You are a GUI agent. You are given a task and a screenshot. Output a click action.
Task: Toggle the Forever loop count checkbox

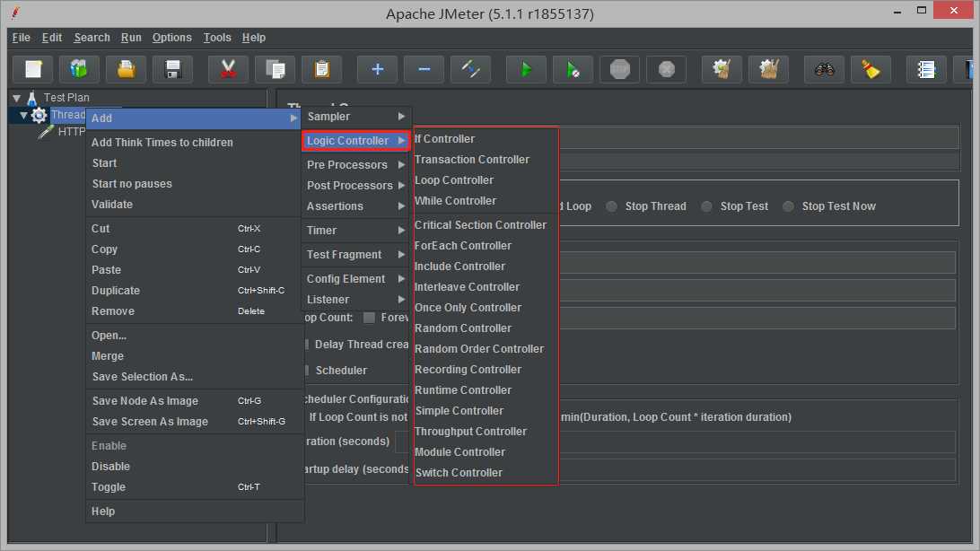click(x=370, y=318)
